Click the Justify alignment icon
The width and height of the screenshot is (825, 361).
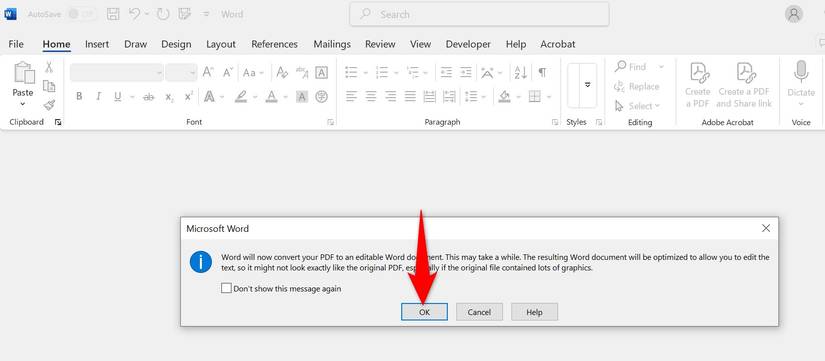coord(410,96)
